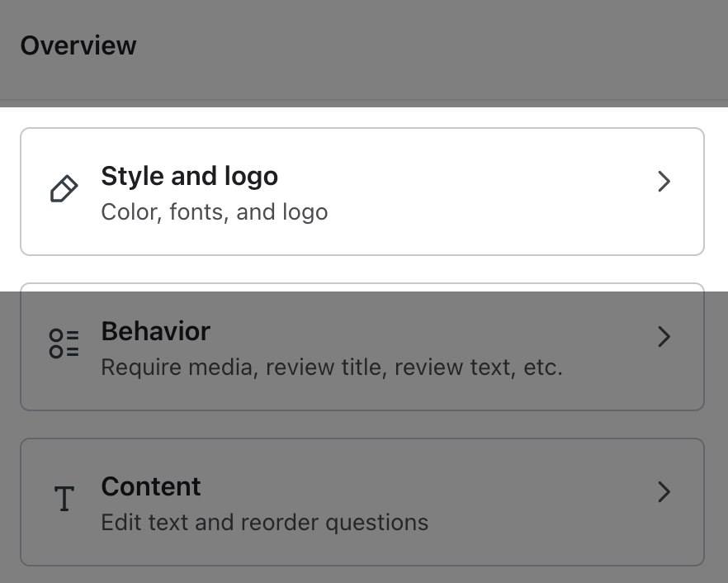Select the Overview heading

(x=78, y=45)
